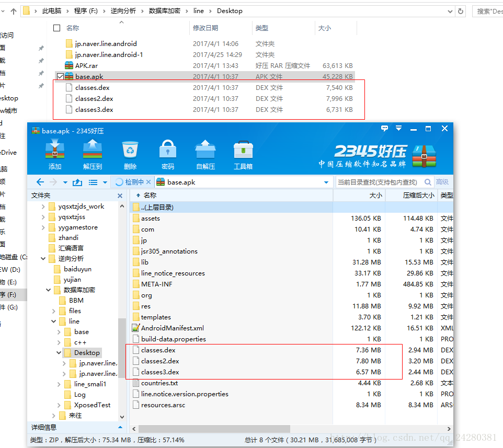Open the base.apk path dropdown
Viewport: 503px width, 448px height.
click(326, 182)
